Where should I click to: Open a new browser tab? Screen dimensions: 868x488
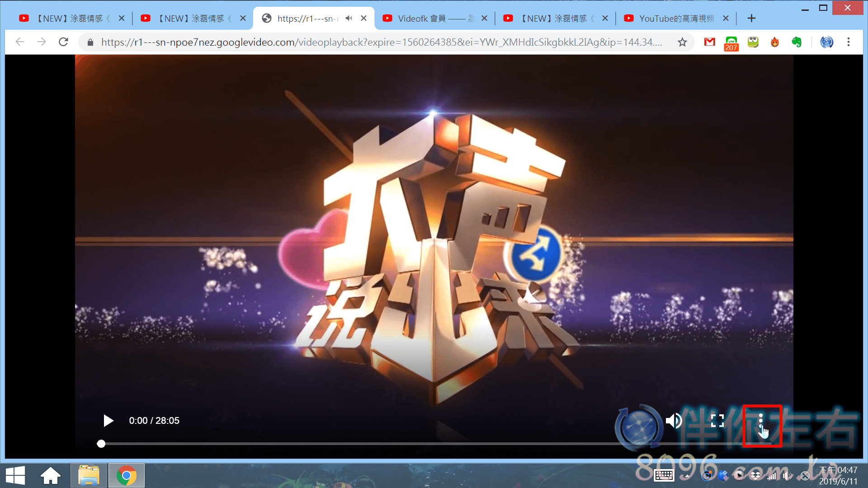751,19
